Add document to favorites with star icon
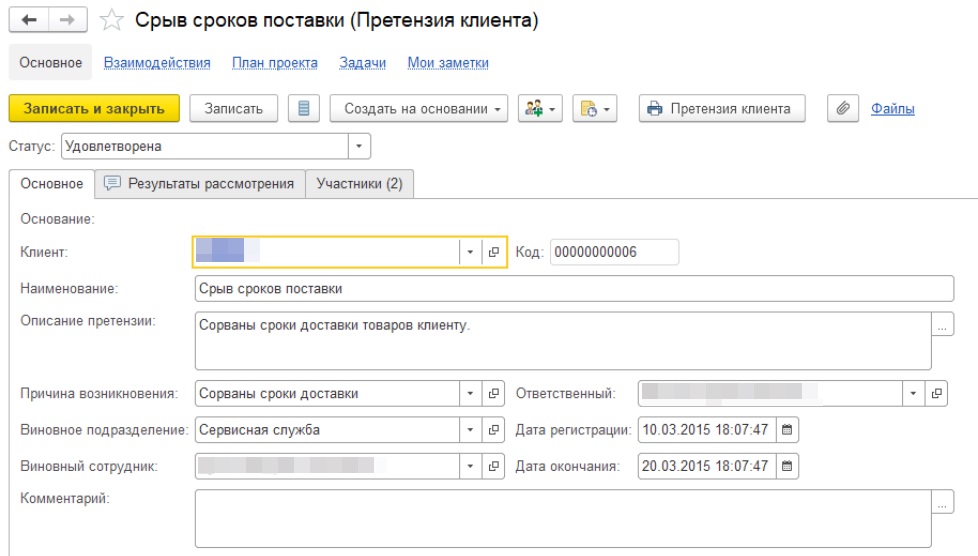Screen dimensions: 978x556 pos(111,21)
